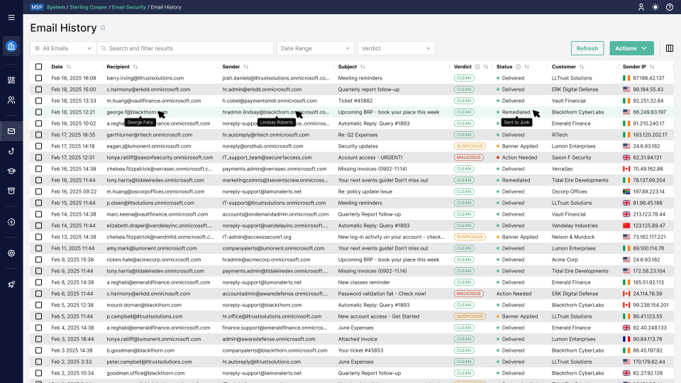This screenshot has height=383, width=681.
Task: Open the column layout icon
Action: (670, 48)
